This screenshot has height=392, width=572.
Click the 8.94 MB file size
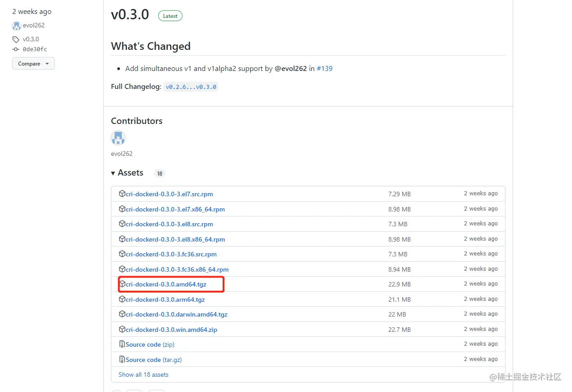[x=399, y=269]
